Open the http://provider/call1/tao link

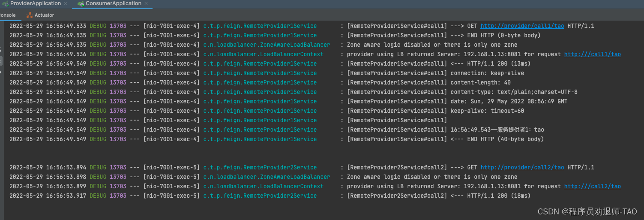click(522, 26)
